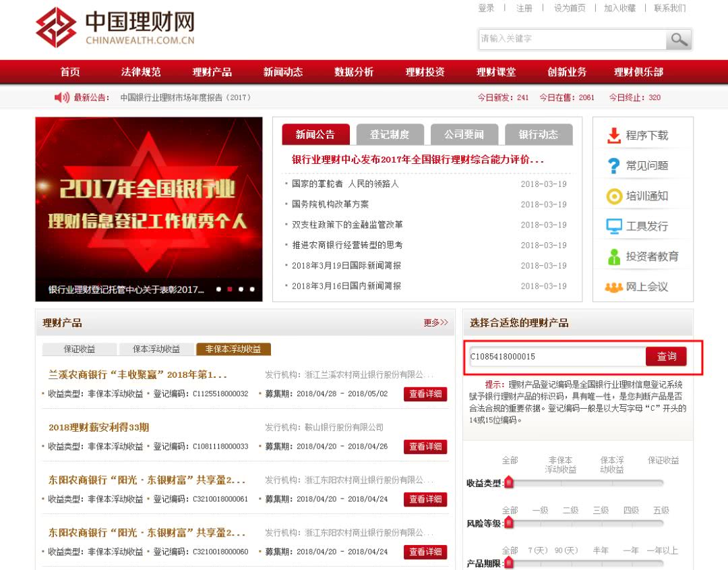Open the 创新业务 menu item
728x570 pixels.
[567, 72]
